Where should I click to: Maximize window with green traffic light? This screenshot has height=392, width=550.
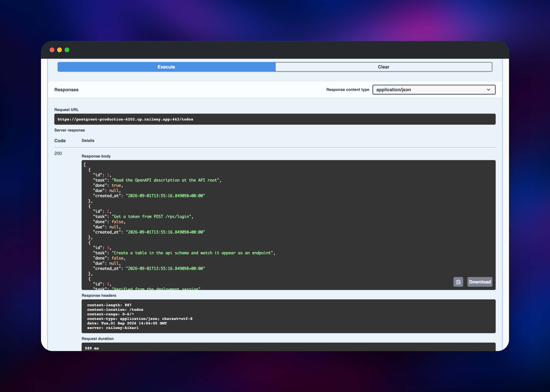coord(67,50)
